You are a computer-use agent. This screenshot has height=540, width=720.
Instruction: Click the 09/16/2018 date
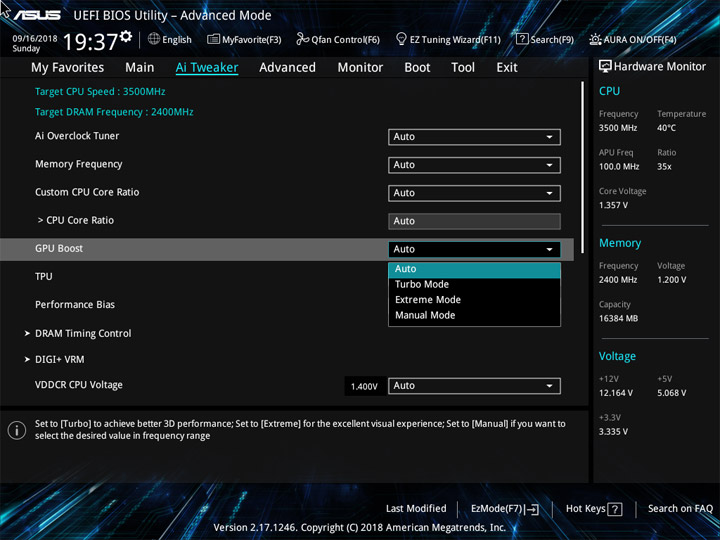(x=35, y=39)
